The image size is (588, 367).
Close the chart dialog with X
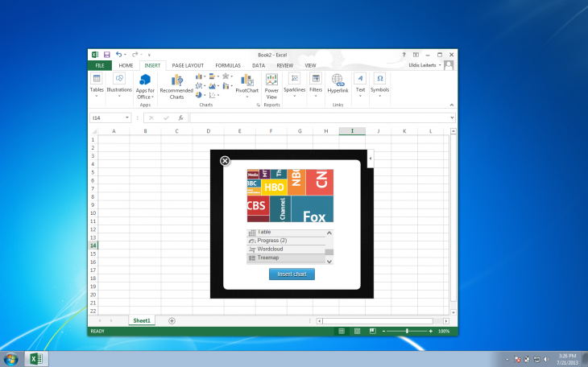pyautogui.click(x=225, y=161)
